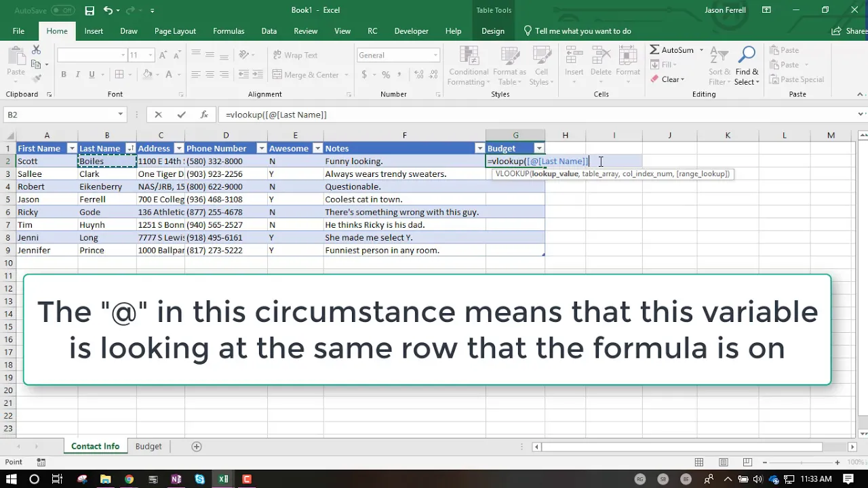Click the Borders icon
868x488 pixels.
pyautogui.click(x=119, y=75)
